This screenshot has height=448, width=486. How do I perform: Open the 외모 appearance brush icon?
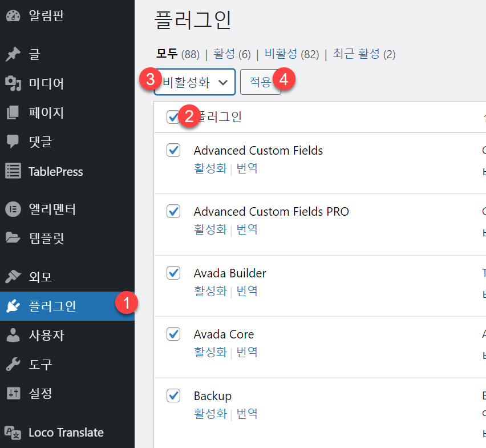click(x=13, y=276)
